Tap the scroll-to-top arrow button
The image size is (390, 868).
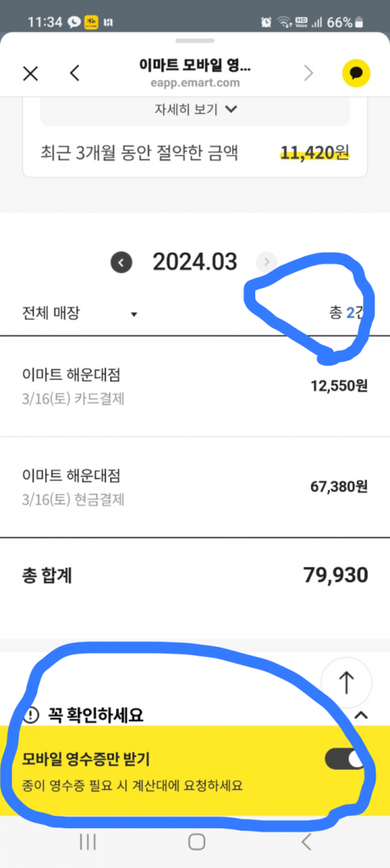346,682
